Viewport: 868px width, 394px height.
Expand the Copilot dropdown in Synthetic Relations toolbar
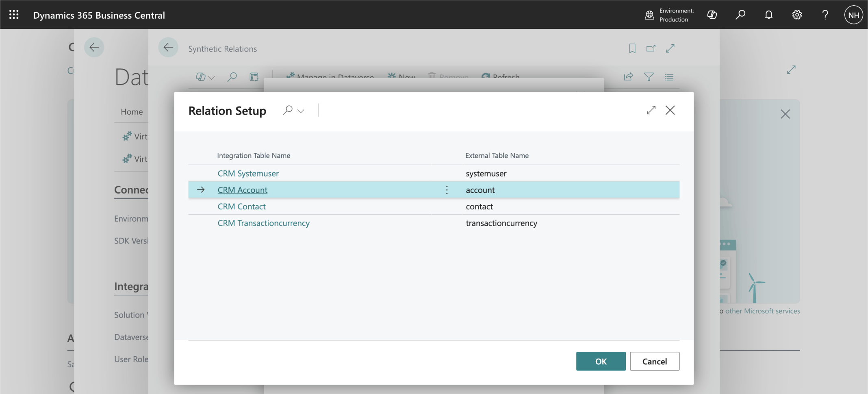tap(211, 77)
